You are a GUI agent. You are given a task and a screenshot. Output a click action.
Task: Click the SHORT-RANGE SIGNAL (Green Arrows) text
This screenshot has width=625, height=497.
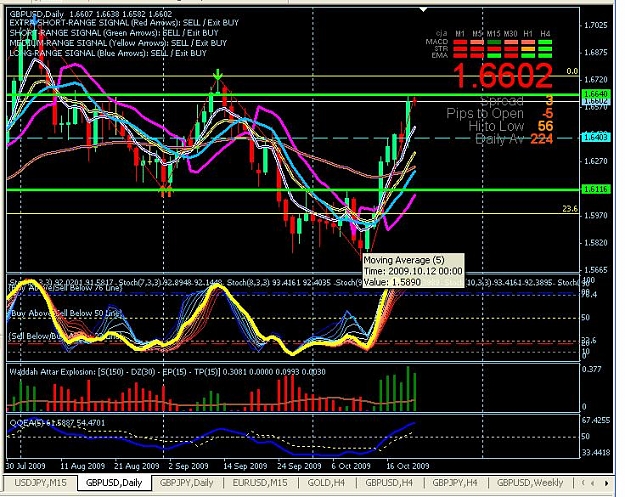click(x=114, y=33)
